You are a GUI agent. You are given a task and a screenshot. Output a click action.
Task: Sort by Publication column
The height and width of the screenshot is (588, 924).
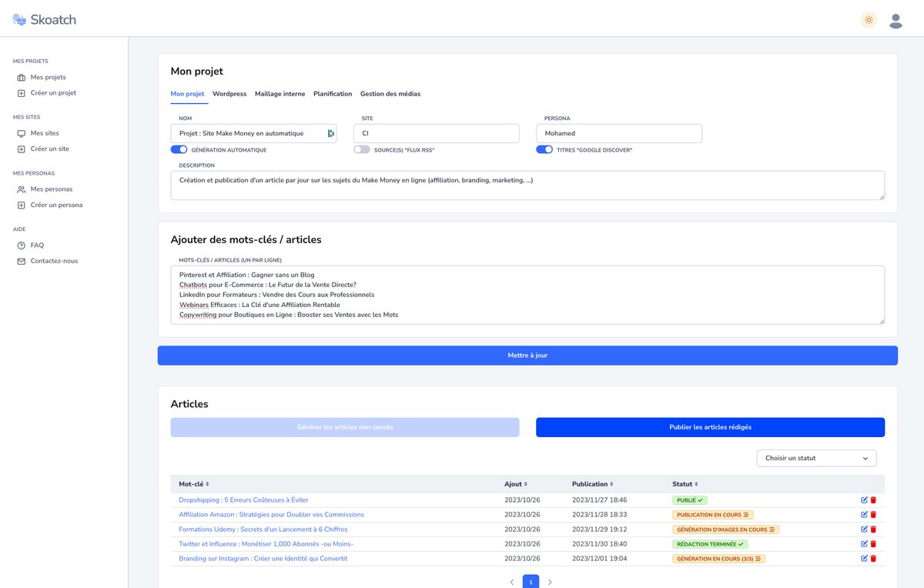(592, 484)
